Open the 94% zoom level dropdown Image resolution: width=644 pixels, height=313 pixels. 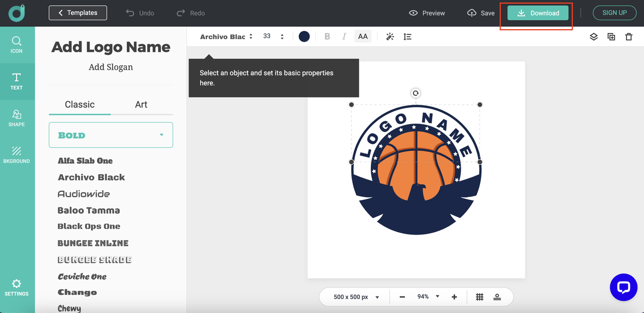(x=429, y=297)
